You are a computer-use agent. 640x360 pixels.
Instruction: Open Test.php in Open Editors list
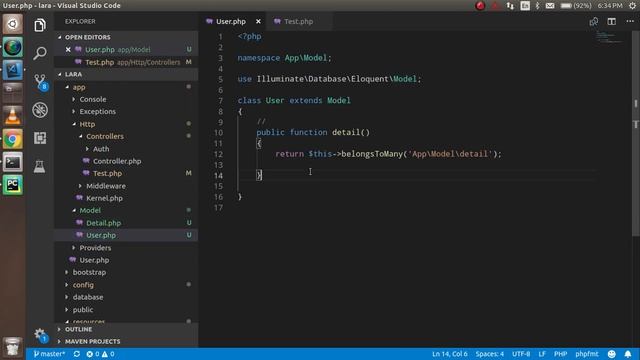coord(126,62)
